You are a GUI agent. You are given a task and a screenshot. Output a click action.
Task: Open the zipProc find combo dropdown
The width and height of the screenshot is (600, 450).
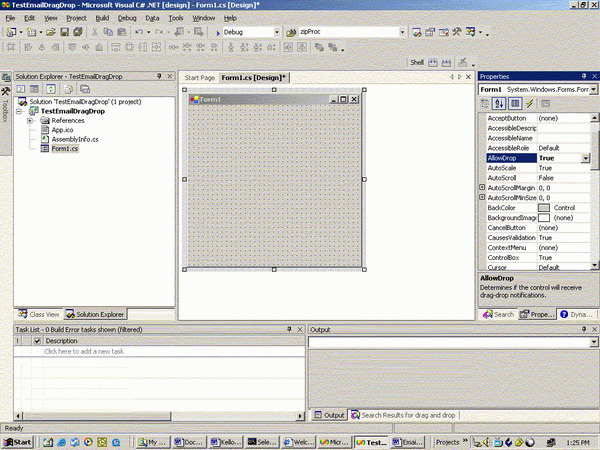pos(402,32)
